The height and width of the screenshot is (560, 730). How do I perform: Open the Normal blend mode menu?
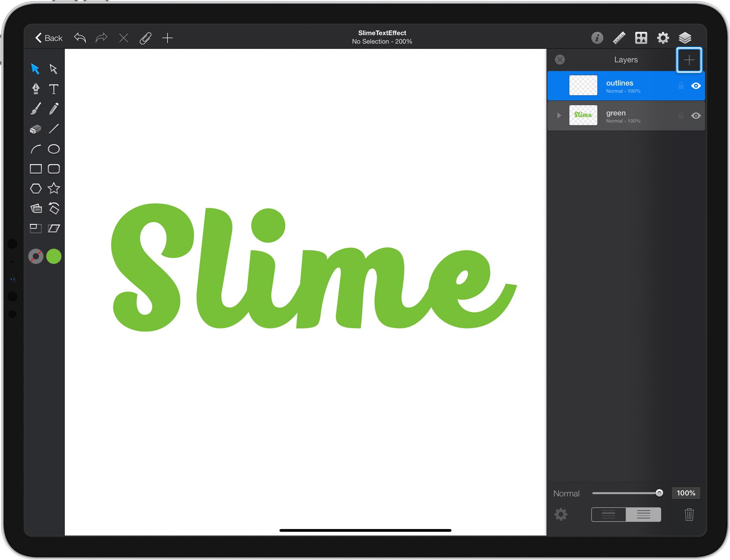(x=566, y=493)
